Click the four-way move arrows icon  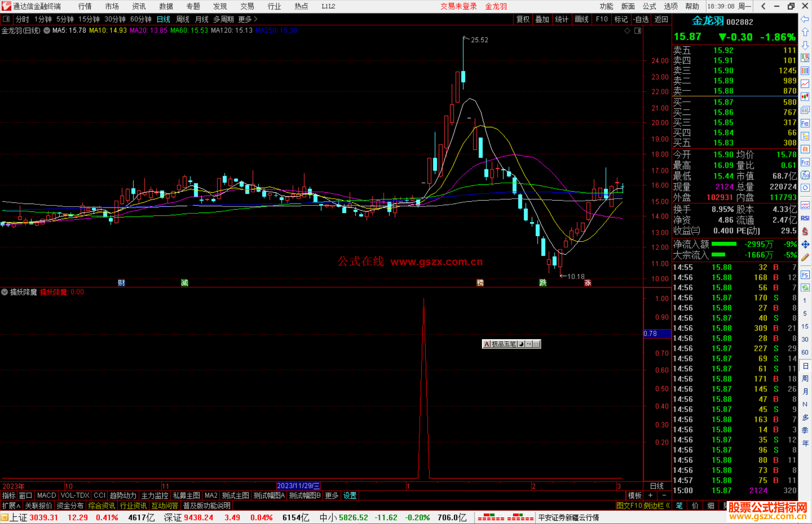click(x=805, y=245)
